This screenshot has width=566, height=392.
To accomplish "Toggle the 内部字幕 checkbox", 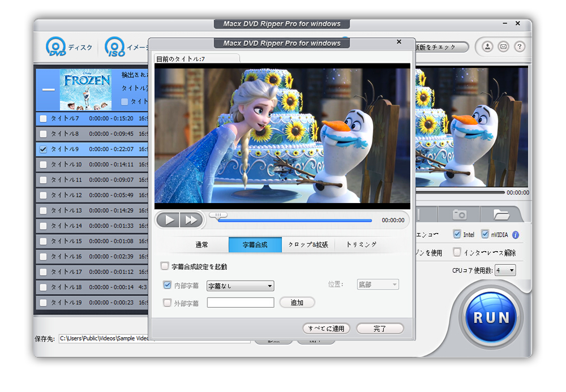I will click(167, 285).
